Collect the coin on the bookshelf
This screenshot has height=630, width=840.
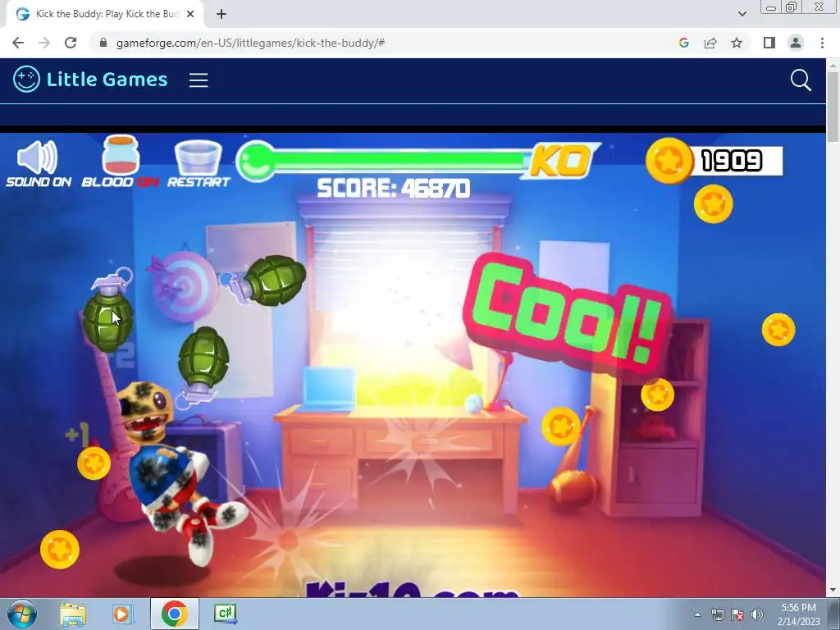657,395
